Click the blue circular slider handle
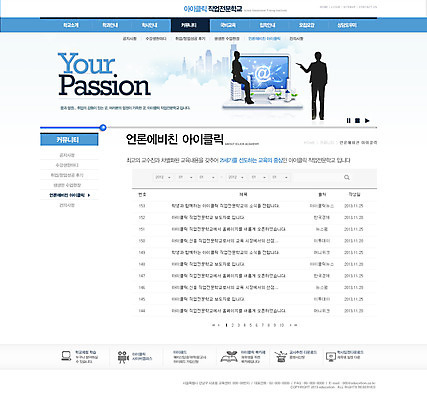 point(103,127)
